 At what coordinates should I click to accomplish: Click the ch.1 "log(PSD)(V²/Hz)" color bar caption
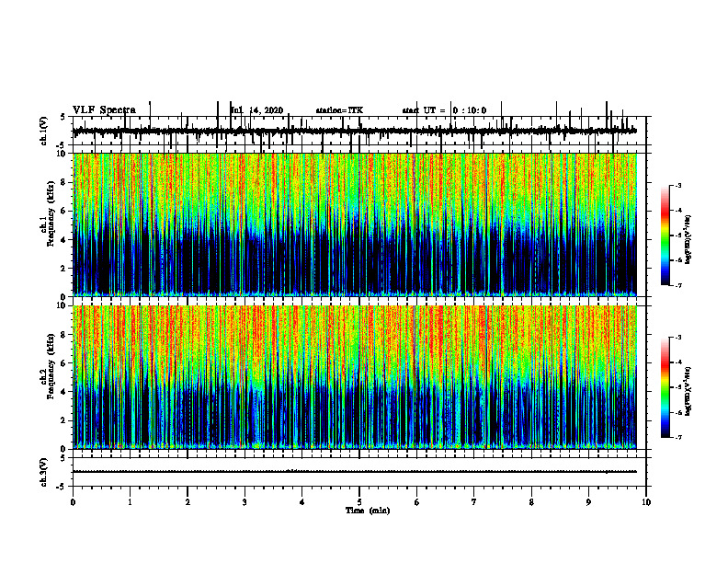click(x=688, y=240)
